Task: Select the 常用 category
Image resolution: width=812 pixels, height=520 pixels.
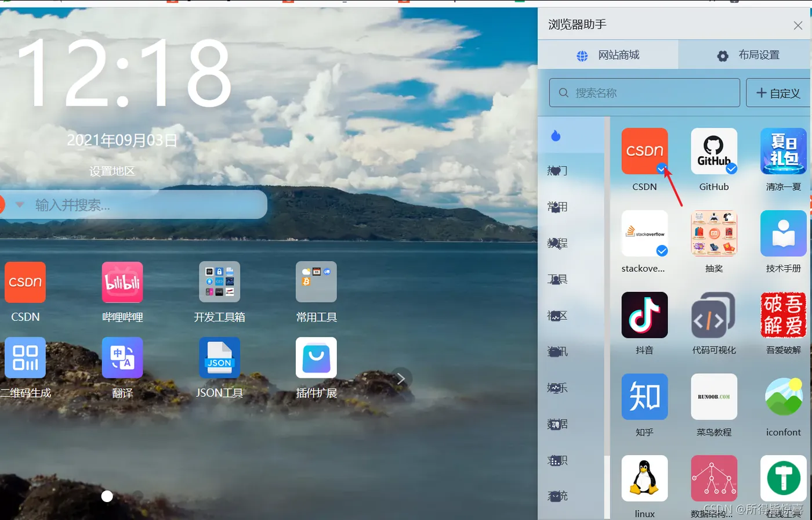Action: 557,207
